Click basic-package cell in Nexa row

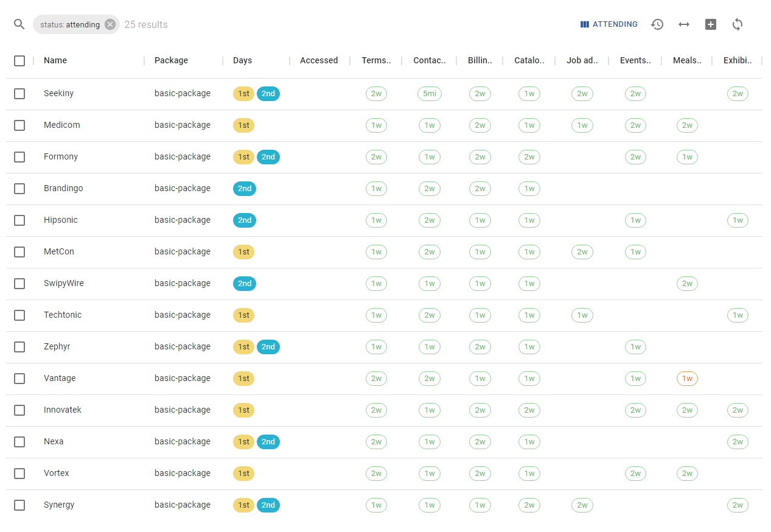(x=183, y=441)
